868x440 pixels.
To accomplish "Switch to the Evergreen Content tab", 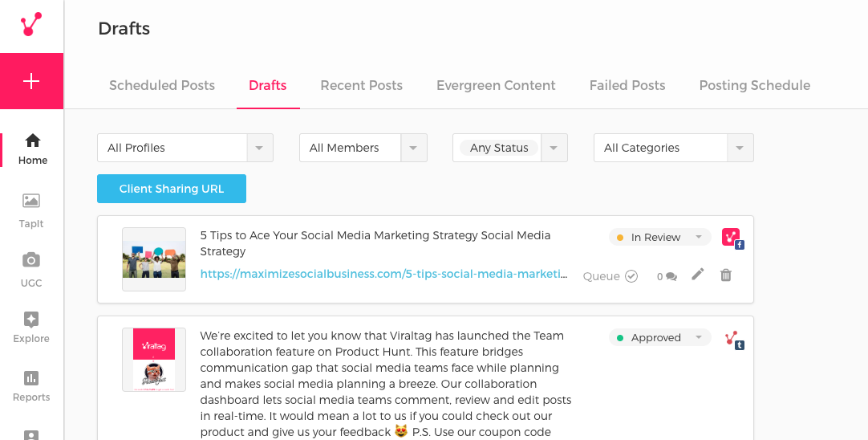I will (496, 85).
